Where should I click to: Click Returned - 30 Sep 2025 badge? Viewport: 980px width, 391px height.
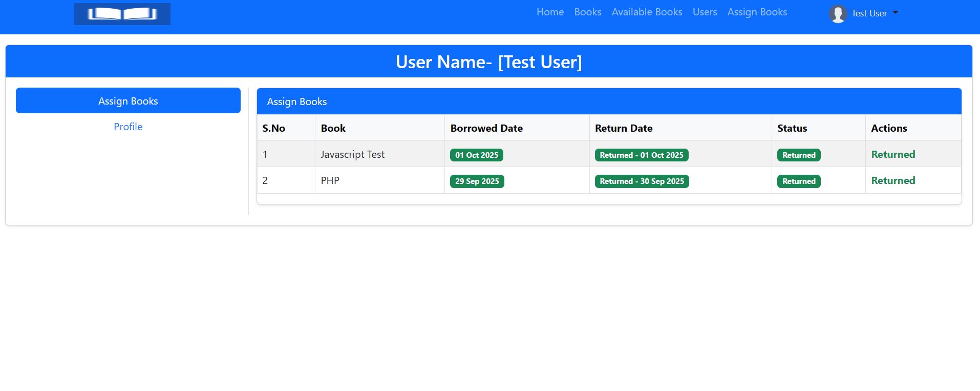(x=642, y=181)
